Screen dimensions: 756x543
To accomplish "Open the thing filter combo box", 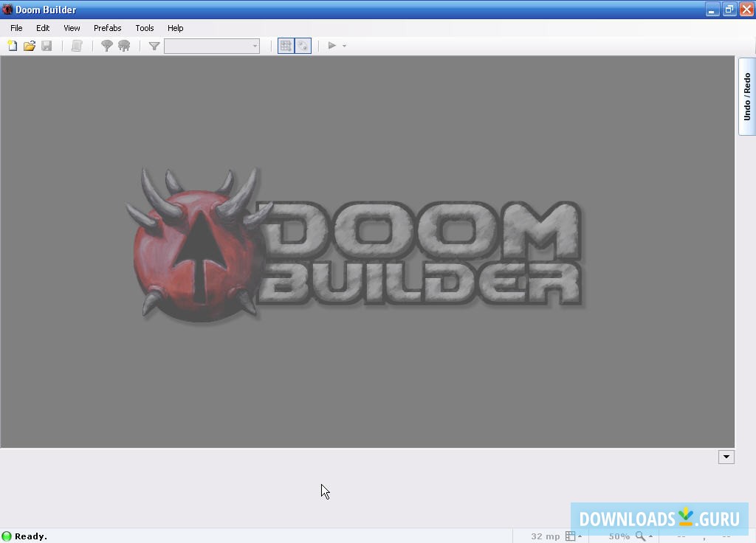I will pos(255,45).
